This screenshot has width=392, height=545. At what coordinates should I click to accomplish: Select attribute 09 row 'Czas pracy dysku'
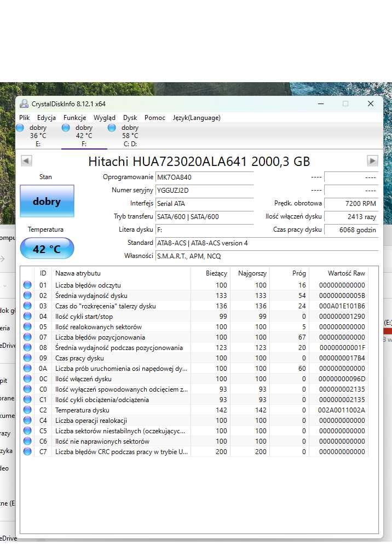point(194,358)
